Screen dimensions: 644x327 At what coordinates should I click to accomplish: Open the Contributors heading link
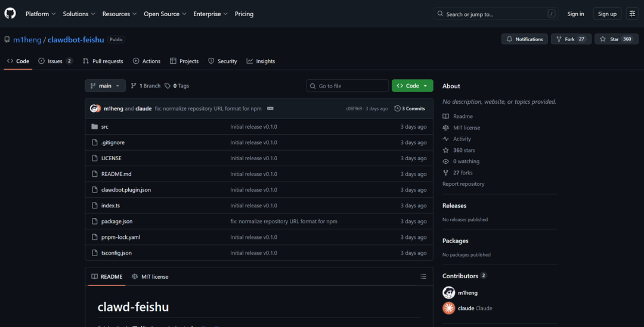464,276
